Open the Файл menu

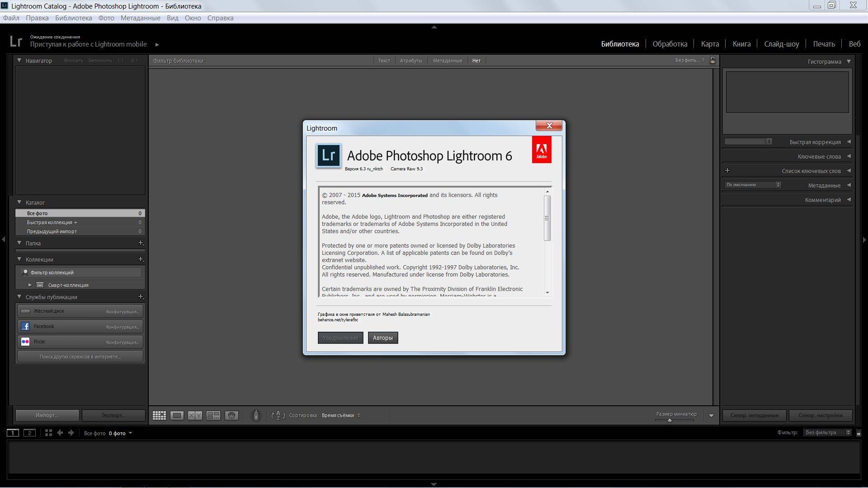[11, 18]
